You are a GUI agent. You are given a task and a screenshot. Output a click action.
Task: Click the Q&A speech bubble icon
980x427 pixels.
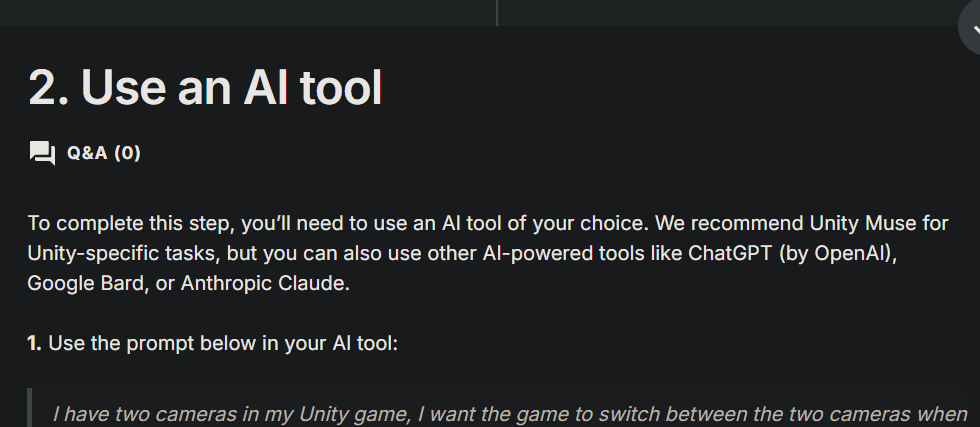click(x=42, y=153)
